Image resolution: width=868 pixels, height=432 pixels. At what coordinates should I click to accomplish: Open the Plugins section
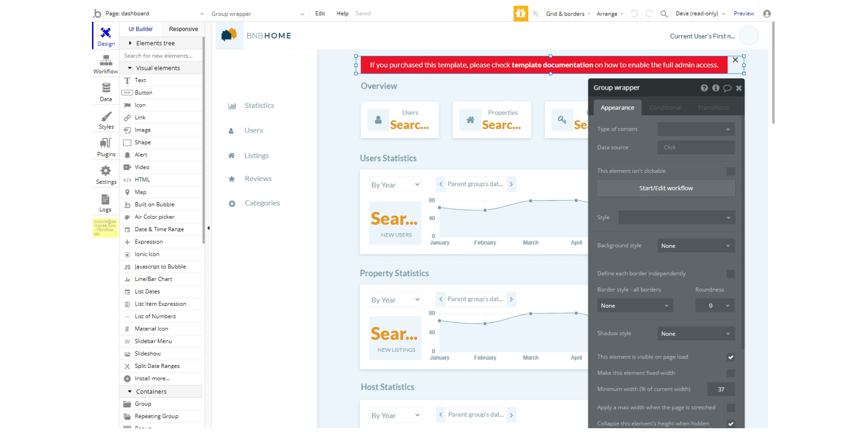(x=106, y=147)
